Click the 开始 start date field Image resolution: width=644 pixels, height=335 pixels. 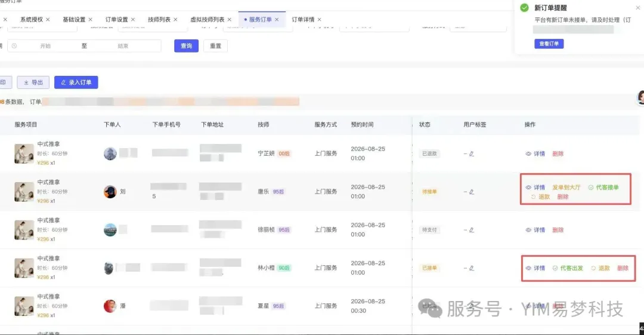pyautogui.click(x=45, y=46)
